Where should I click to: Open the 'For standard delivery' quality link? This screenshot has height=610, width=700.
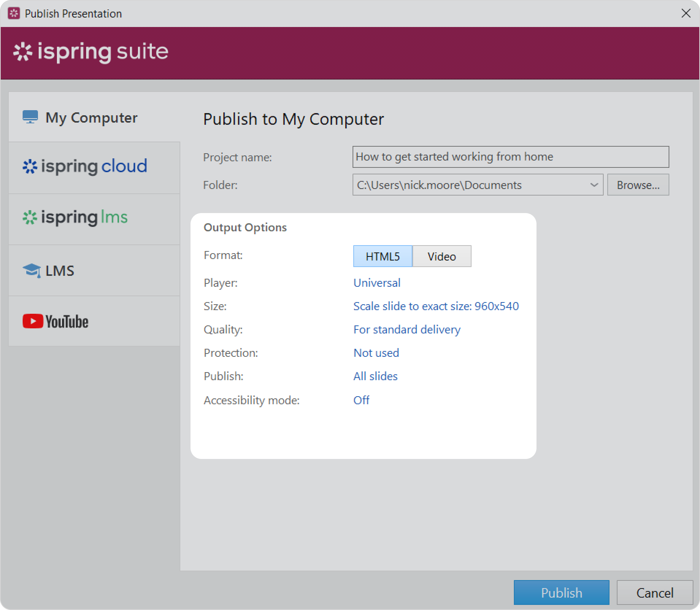click(x=407, y=329)
